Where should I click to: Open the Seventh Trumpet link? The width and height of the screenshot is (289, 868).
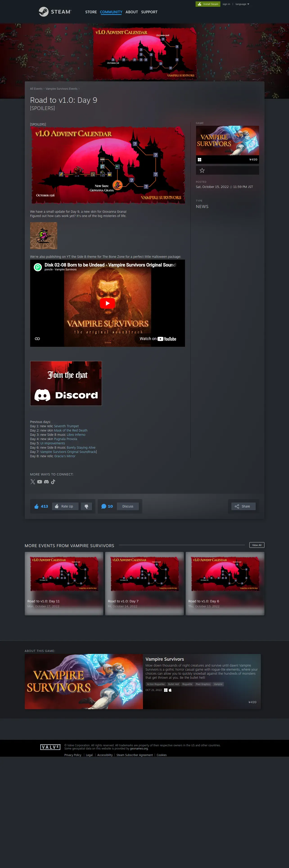(66, 426)
